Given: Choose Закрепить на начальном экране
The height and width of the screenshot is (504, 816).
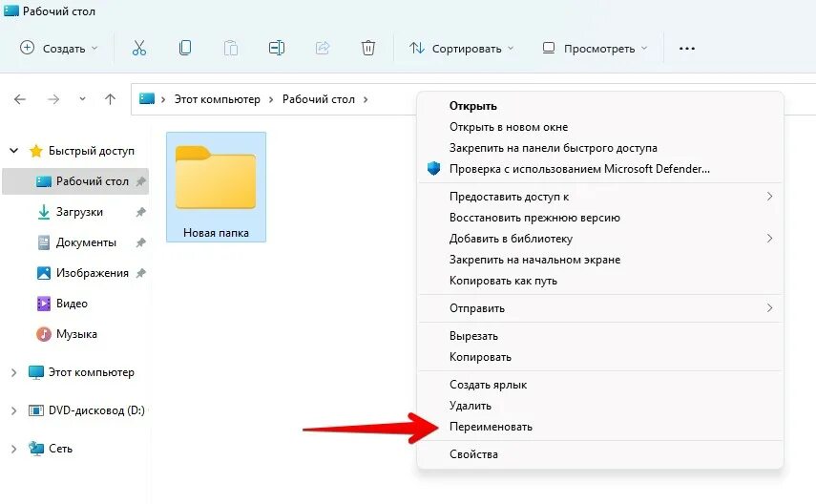Looking at the screenshot, I should click(x=600, y=260).
